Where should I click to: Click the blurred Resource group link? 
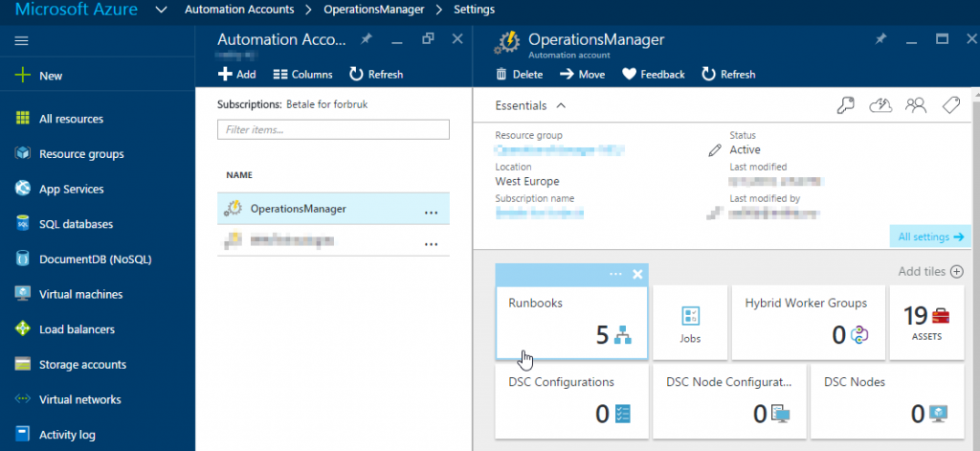tap(560, 150)
